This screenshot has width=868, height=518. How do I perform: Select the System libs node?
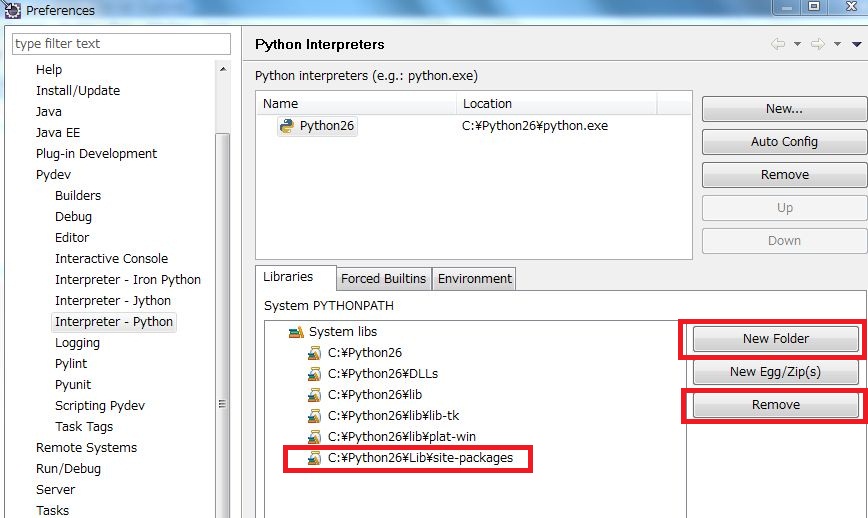(x=343, y=332)
